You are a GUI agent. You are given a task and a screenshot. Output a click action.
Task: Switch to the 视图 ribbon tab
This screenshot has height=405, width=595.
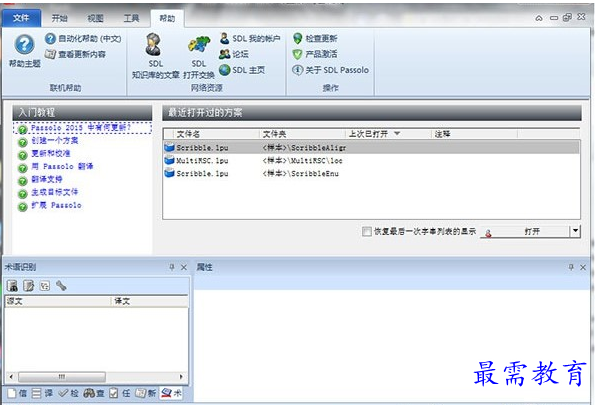(x=95, y=18)
